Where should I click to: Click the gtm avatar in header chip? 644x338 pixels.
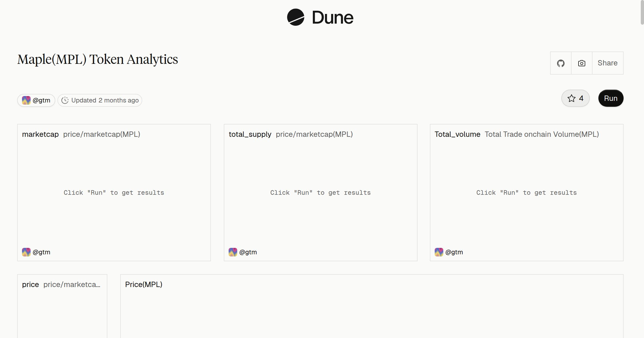pyautogui.click(x=26, y=100)
